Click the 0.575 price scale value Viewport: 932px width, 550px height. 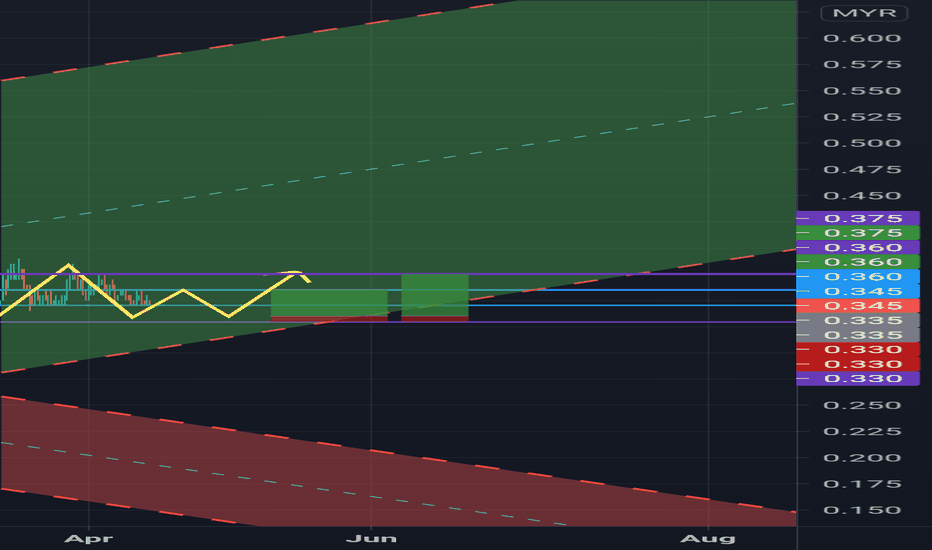point(862,65)
